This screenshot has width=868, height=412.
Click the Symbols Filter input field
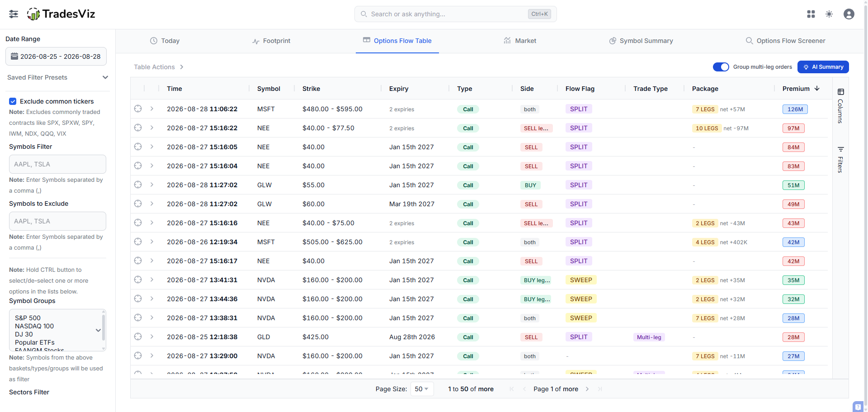pyautogui.click(x=57, y=164)
